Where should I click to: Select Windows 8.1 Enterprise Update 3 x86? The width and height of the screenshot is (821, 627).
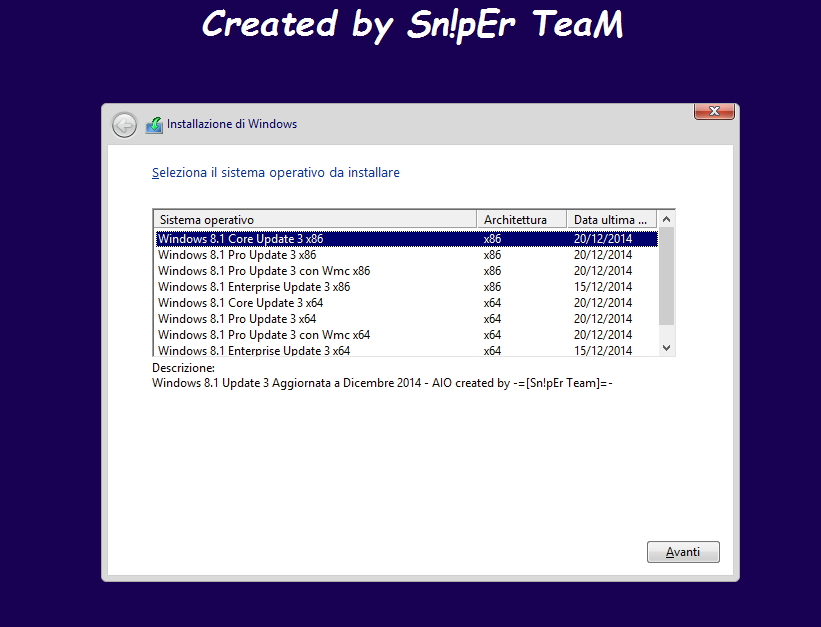pyautogui.click(x=407, y=287)
